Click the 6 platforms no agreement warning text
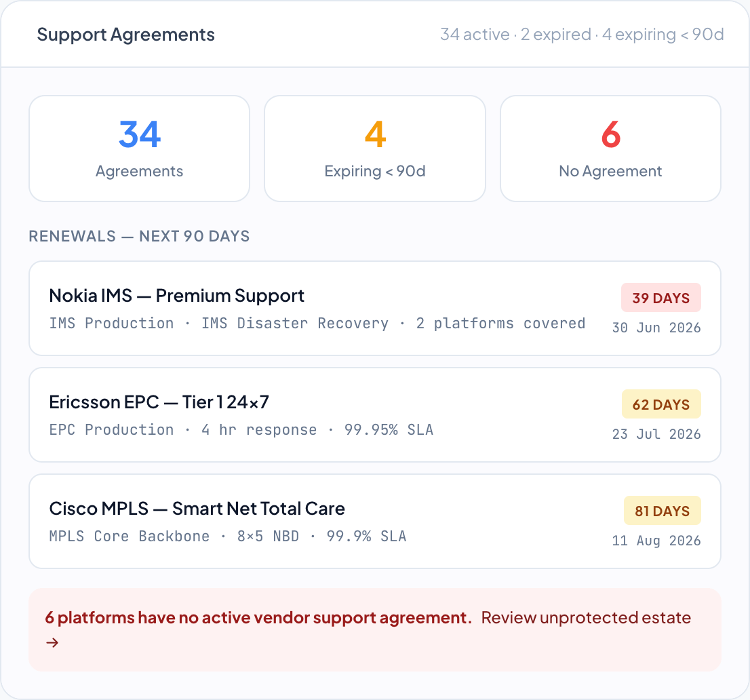 [258, 618]
